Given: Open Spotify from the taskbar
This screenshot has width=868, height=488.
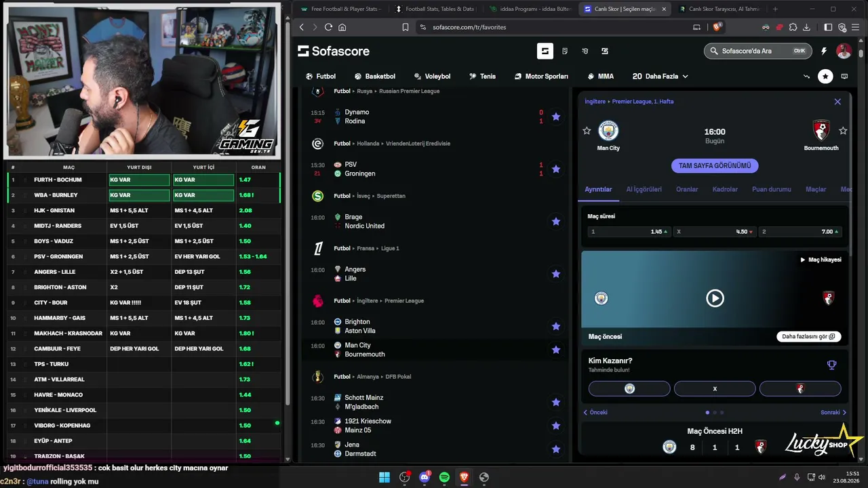Looking at the screenshot, I should click(x=444, y=477).
